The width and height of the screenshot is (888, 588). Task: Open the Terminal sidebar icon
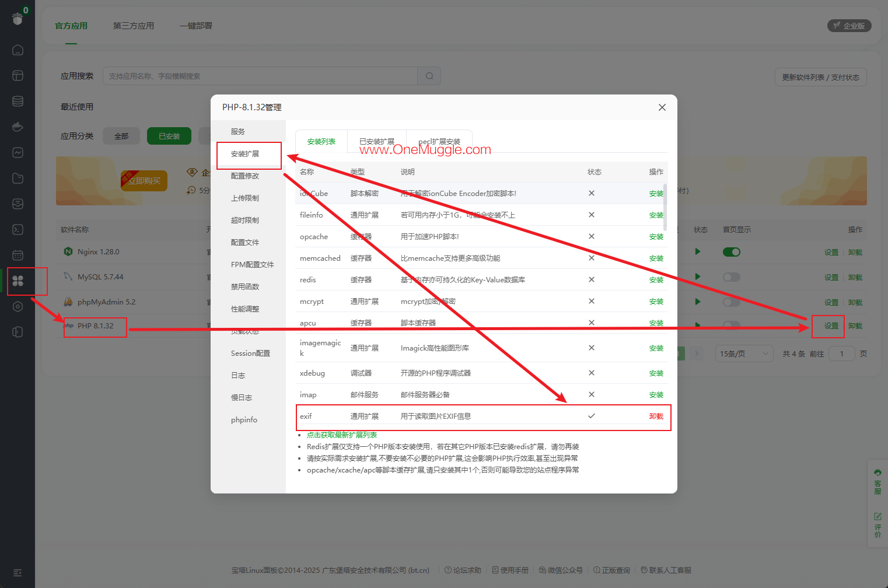click(x=18, y=229)
